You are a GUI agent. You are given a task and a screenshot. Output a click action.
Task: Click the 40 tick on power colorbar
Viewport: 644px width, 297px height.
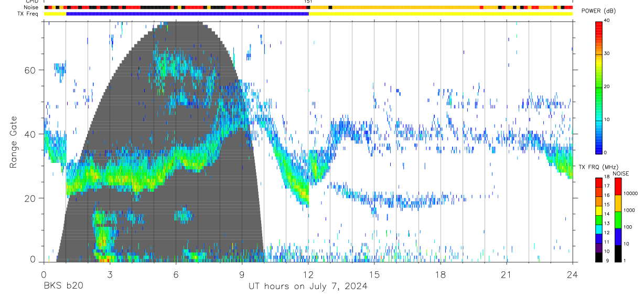tap(606, 20)
